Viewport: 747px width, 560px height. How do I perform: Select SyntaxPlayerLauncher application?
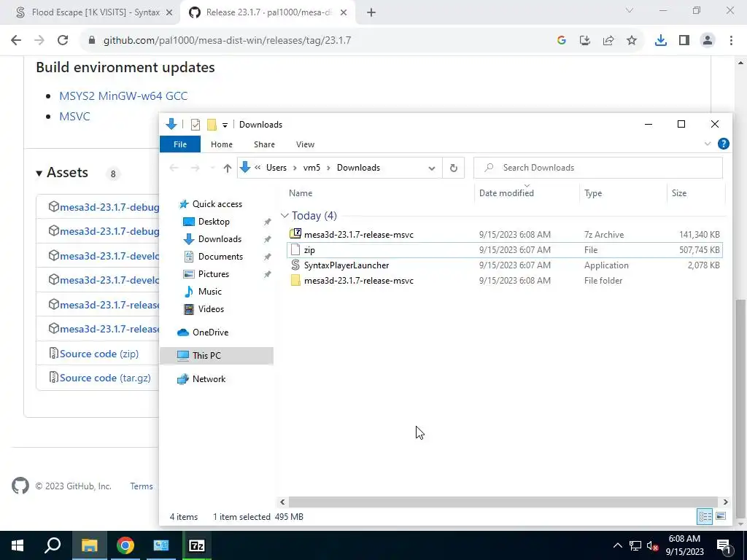click(x=505, y=265)
